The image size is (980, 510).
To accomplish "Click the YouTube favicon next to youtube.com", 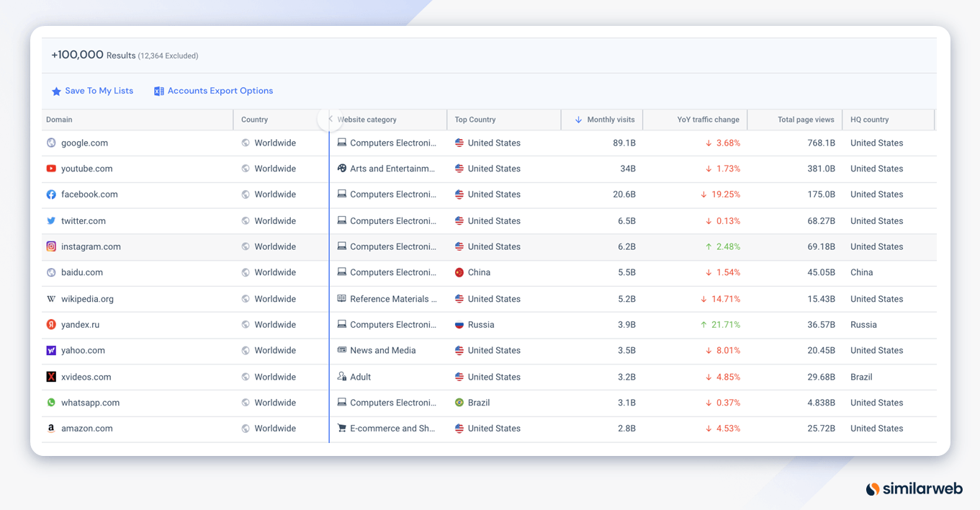I will tap(50, 168).
